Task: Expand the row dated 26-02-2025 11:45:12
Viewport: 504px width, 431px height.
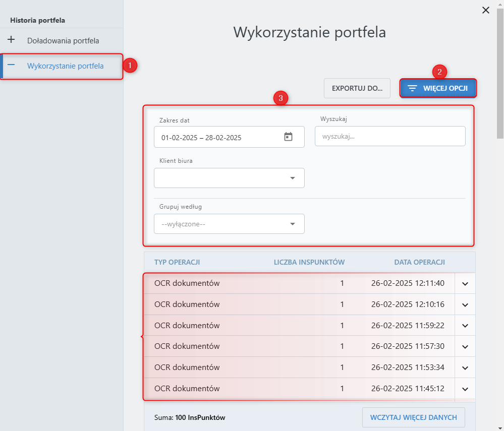Action: pyautogui.click(x=465, y=389)
